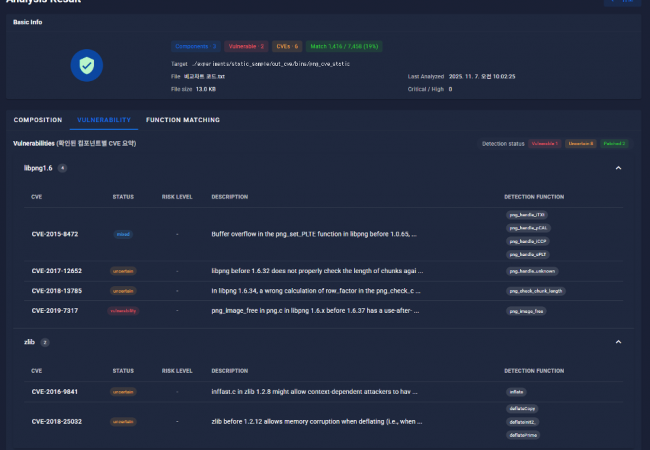
Task: Toggle the Uncertain detection status filter
Action: coord(581,144)
